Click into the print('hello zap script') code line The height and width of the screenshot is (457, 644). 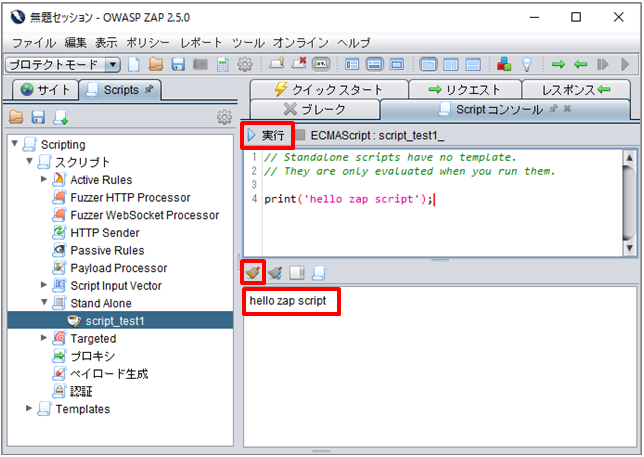coord(348,199)
